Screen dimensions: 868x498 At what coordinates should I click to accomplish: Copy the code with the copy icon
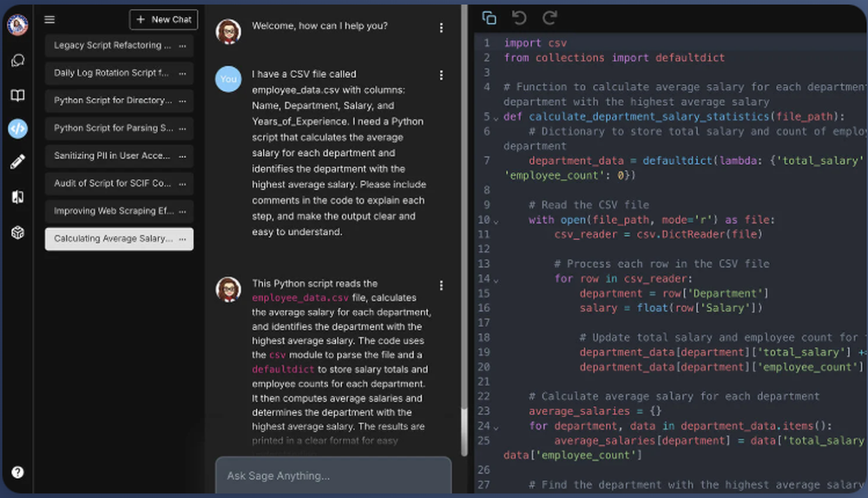[x=490, y=18]
